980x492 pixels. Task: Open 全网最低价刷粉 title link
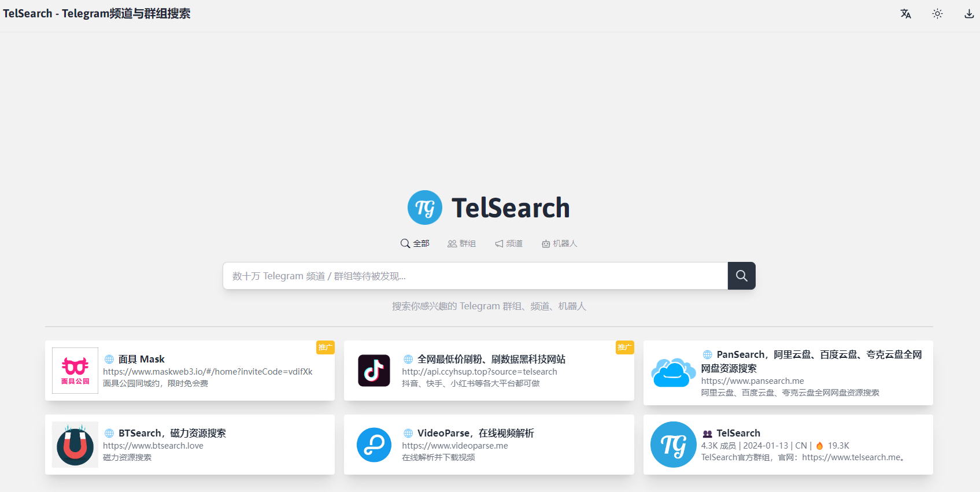coord(491,359)
